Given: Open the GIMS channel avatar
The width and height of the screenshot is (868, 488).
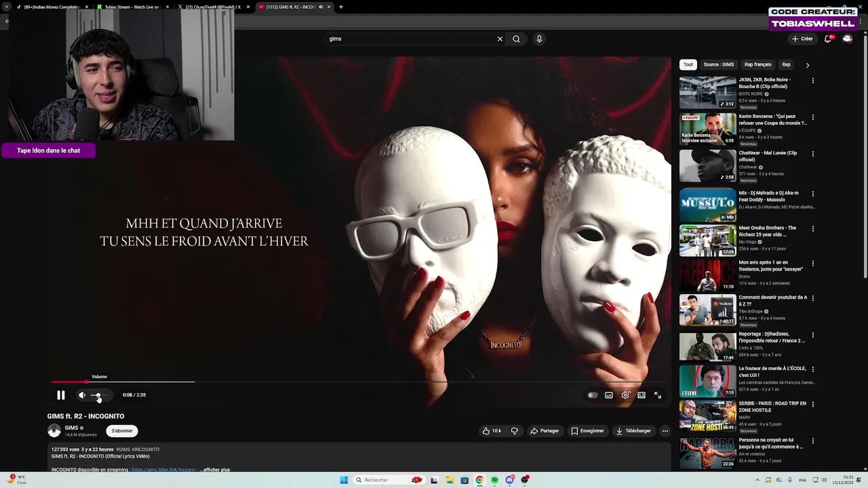Looking at the screenshot, I should pos(54,430).
